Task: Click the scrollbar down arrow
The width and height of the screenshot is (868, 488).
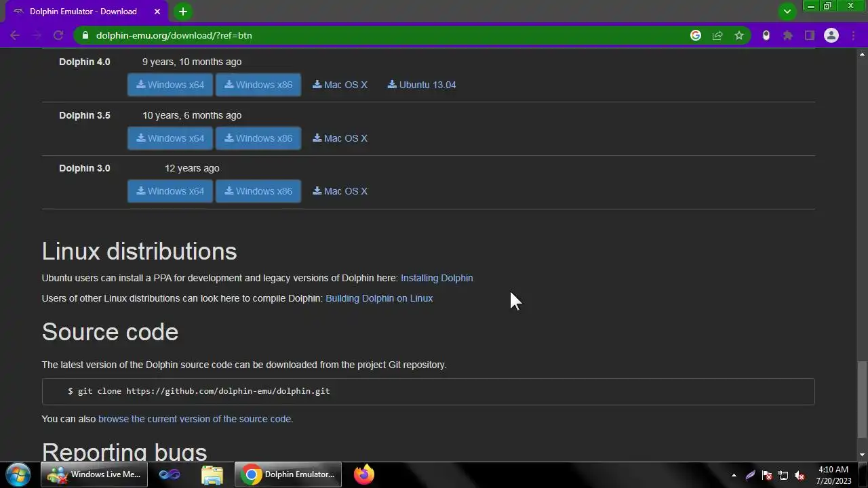Action: pos(862,455)
